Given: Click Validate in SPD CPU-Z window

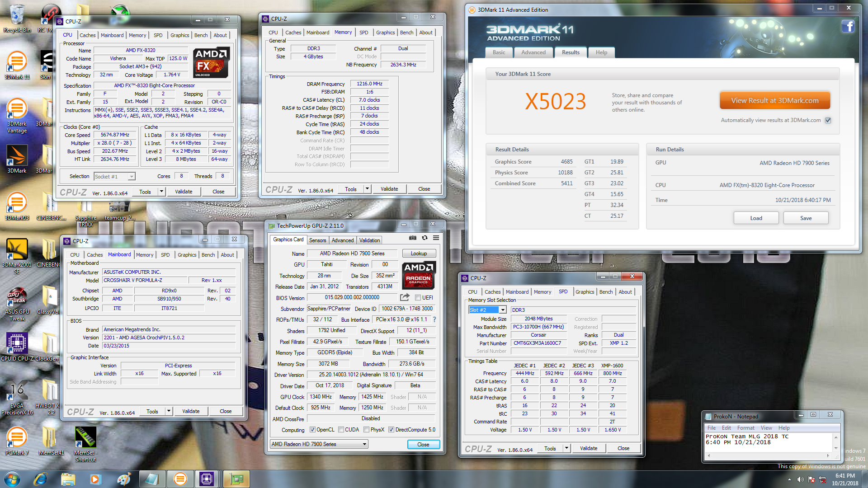Looking at the screenshot, I should [x=589, y=448].
